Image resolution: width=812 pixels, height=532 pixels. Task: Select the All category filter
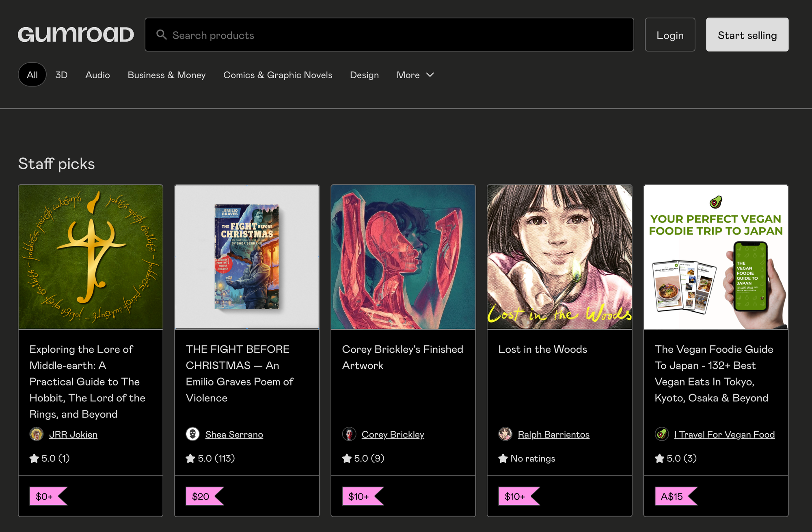coord(32,75)
